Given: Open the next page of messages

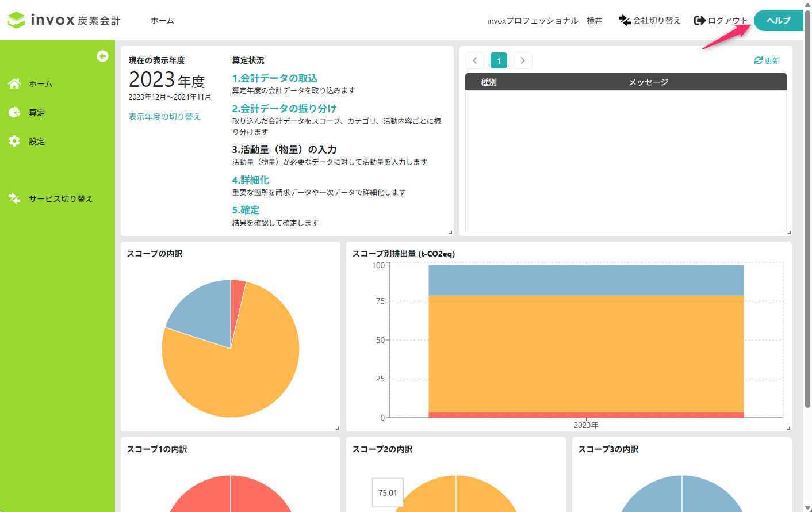Looking at the screenshot, I should [523, 60].
